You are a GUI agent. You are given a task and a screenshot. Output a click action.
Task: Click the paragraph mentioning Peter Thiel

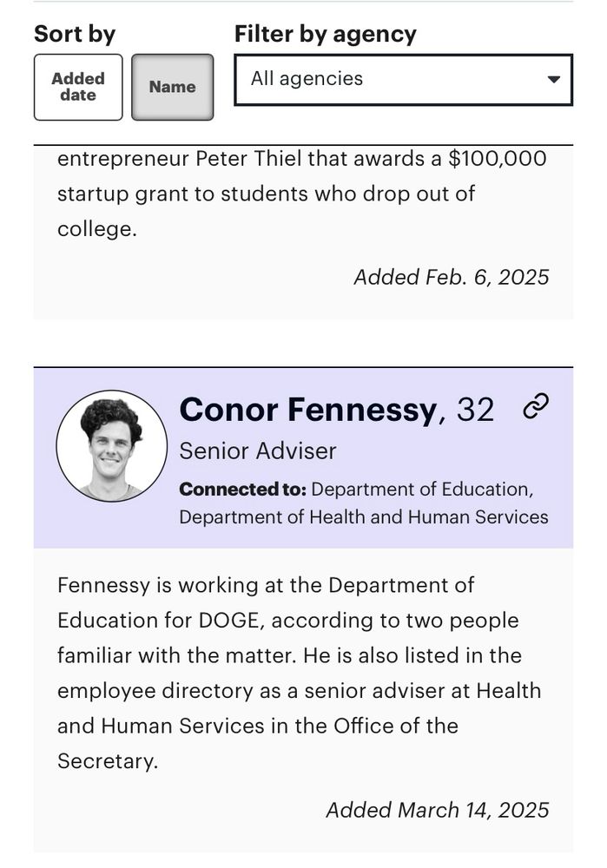302,194
